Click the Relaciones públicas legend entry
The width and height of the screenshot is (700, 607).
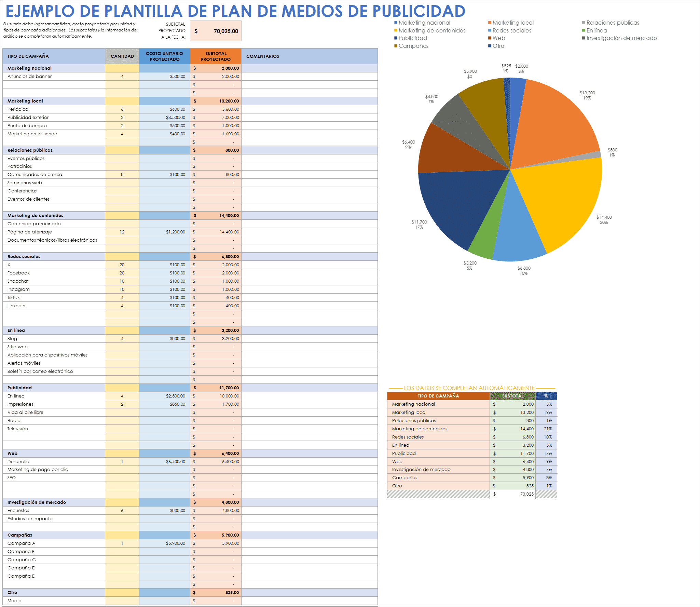pyautogui.click(x=610, y=23)
